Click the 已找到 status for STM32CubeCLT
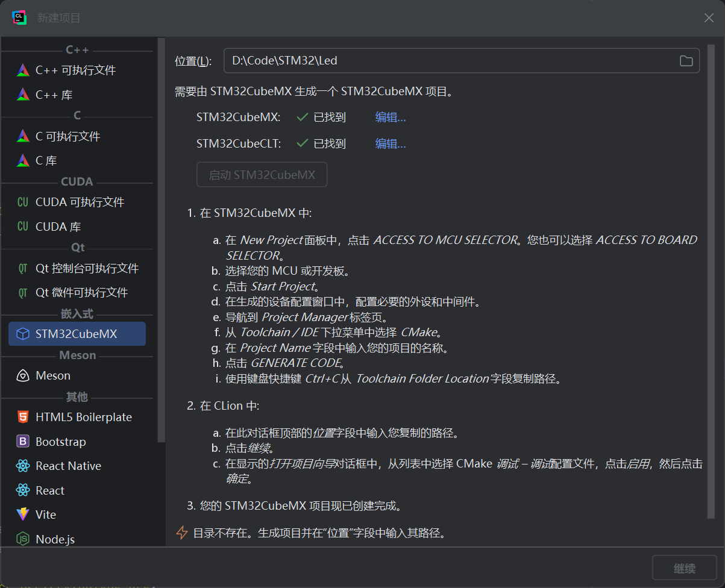This screenshot has height=588, width=725. (x=330, y=143)
